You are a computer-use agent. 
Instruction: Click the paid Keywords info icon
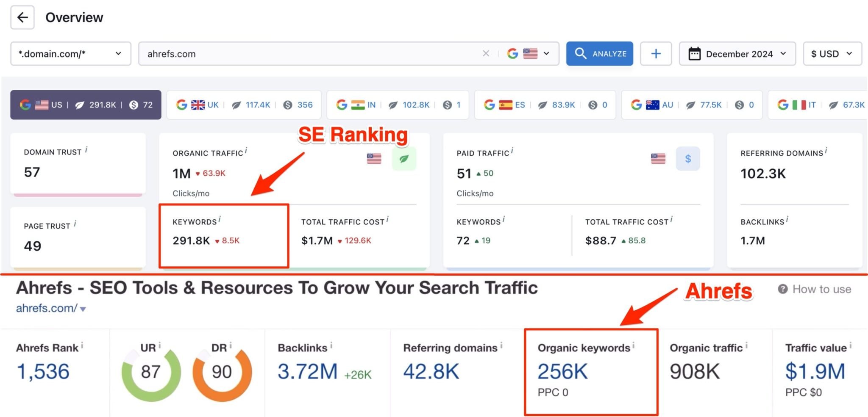[504, 220]
